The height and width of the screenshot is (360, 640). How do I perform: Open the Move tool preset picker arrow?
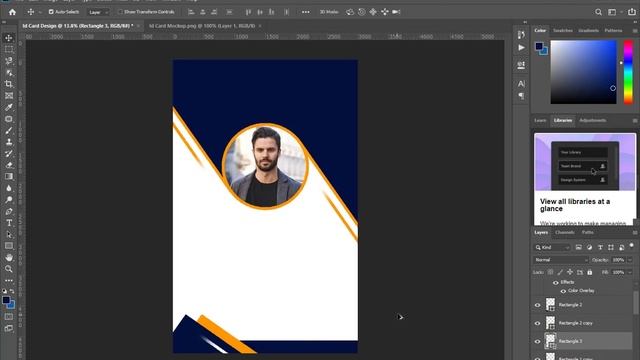[40, 12]
